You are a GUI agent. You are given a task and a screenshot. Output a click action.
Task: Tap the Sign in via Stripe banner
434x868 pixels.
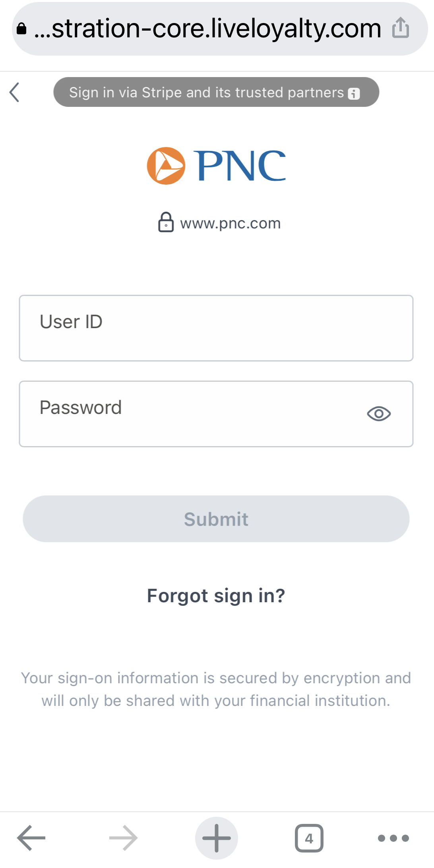click(x=207, y=92)
